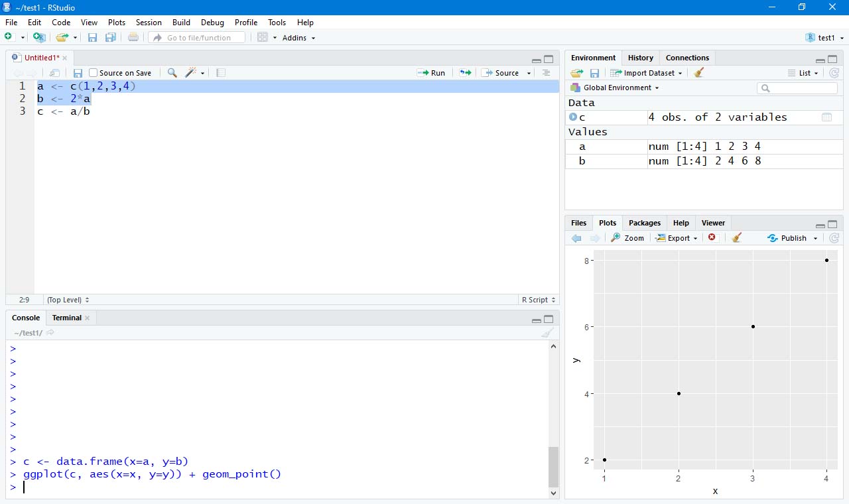Viewport: 849px width, 504px height.
Task: Clear all plots with the broom icon
Action: tap(736, 238)
